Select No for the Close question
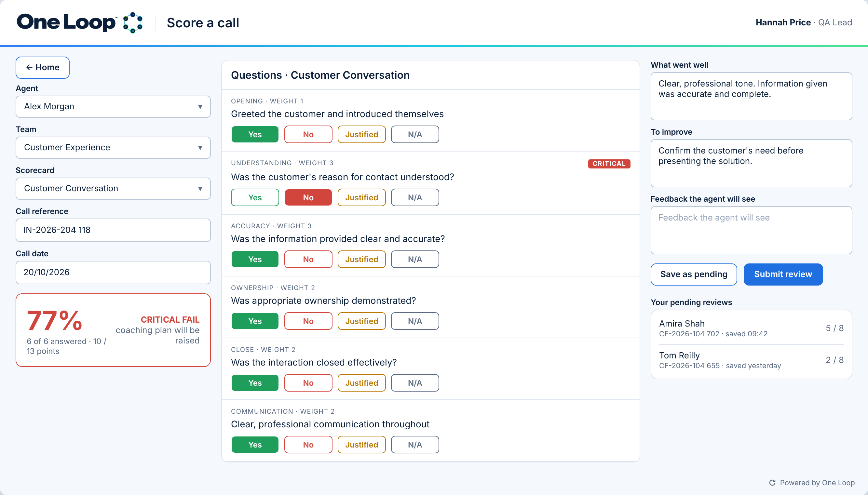Screen dimensions: 868x495 (x=308, y=383)
